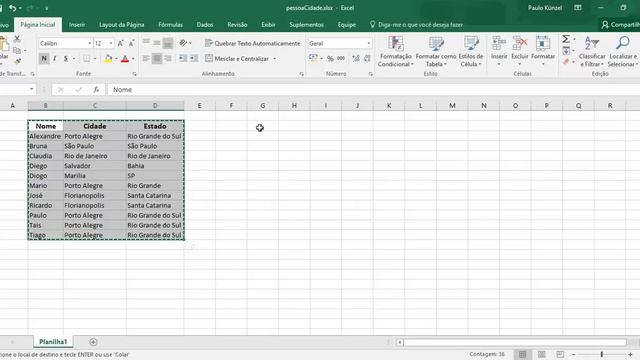Screen dimensions: 640x360
Task: Switch to Normal view in status bar
Action: [x=522, y=355]
